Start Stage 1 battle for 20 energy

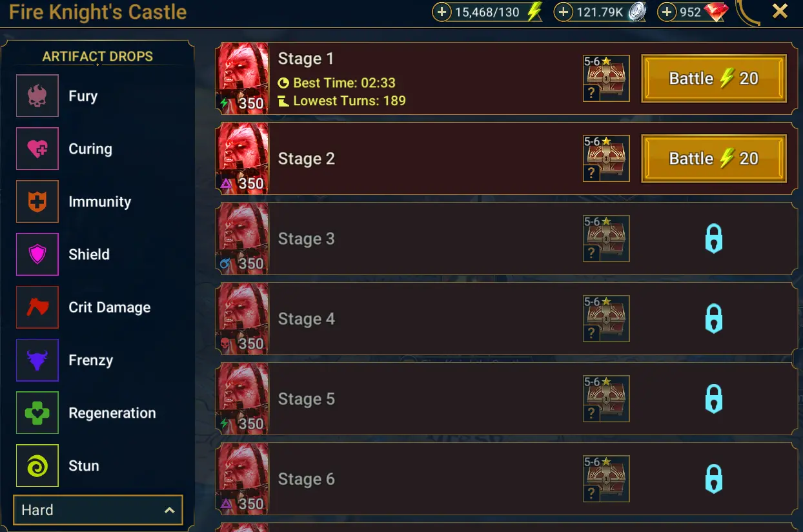(714, 79)
